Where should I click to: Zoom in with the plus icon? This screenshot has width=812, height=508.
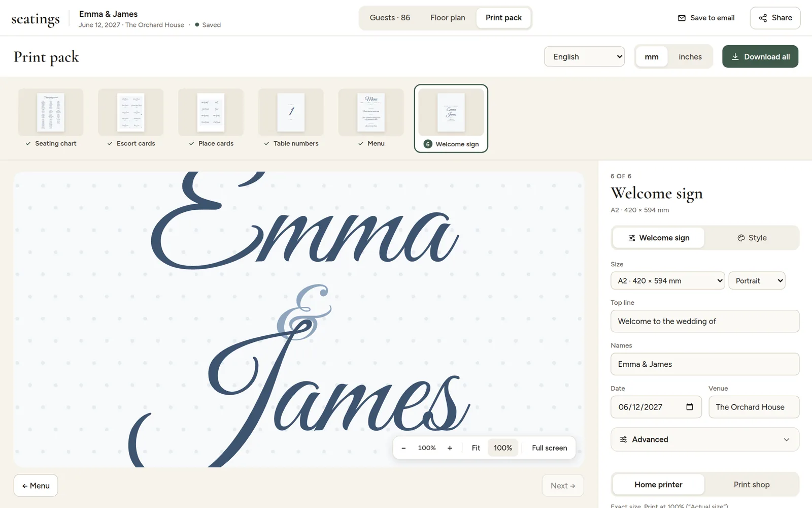point(450,448)
